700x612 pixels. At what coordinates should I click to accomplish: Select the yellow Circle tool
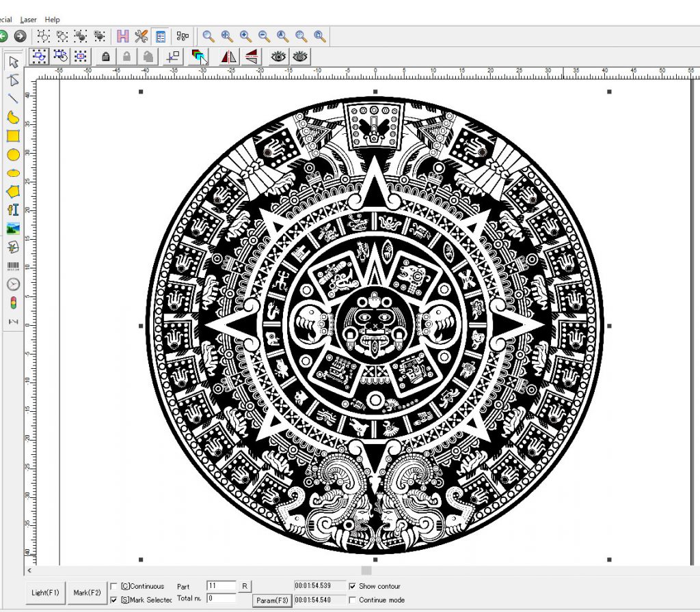coord(14,155)
